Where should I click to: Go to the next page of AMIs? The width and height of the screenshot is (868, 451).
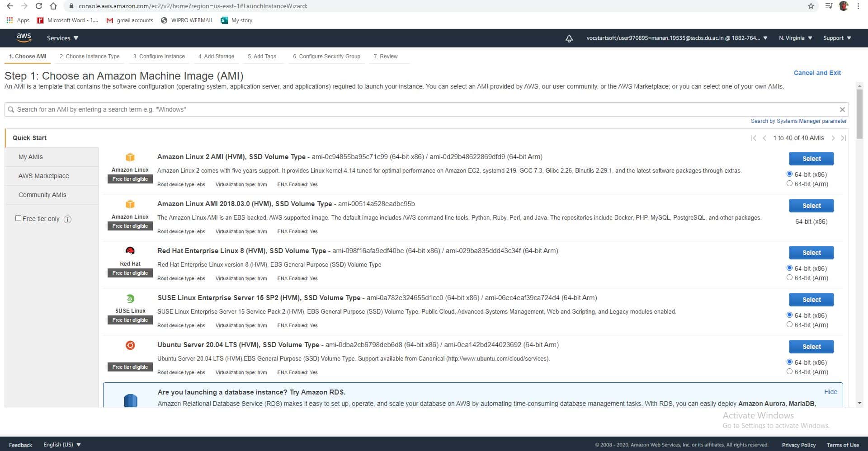(833, 138)
